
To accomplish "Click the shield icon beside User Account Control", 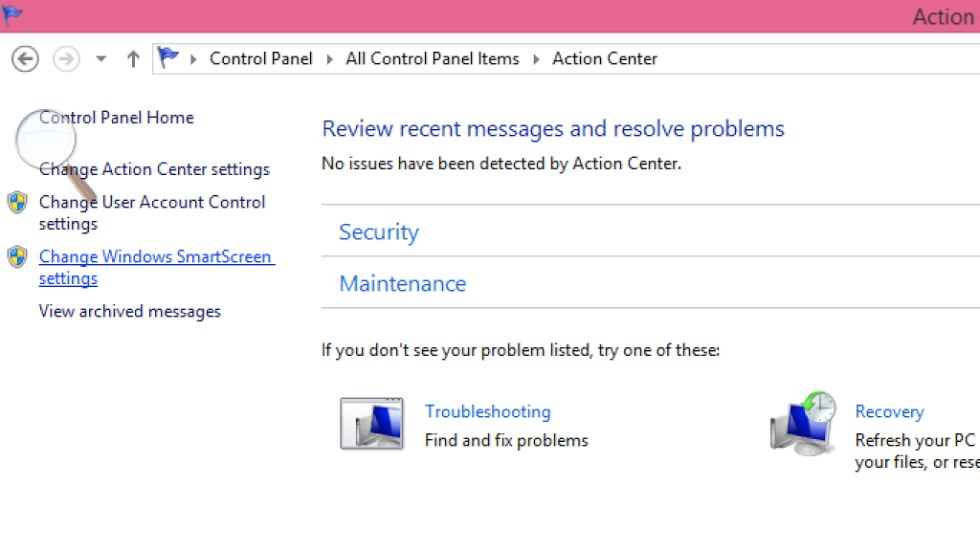I will pos(17,202).
